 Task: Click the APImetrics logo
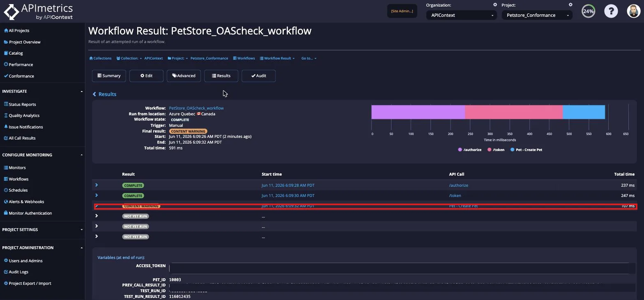(38, 11)
